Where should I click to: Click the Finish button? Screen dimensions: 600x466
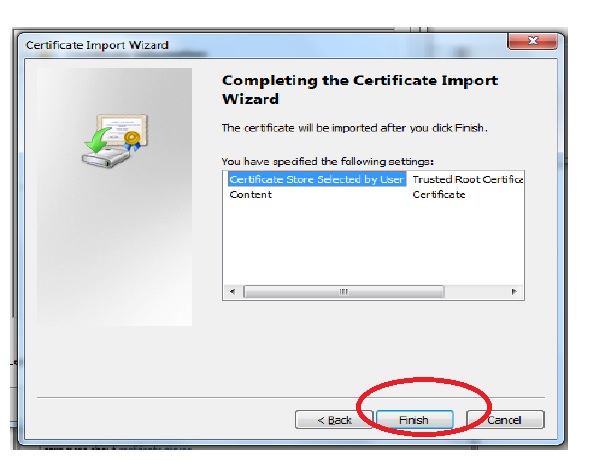click(415, 420)
